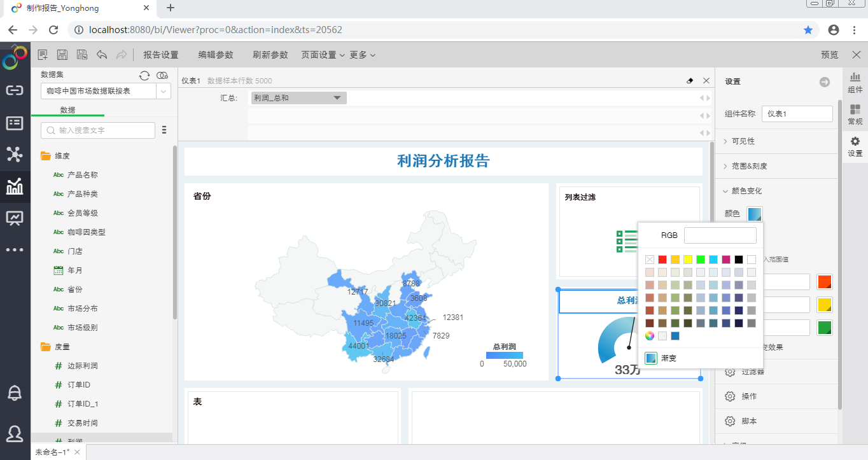Pick the red color swatch
This screenshot has height=460, width=868.
(662, 260)
